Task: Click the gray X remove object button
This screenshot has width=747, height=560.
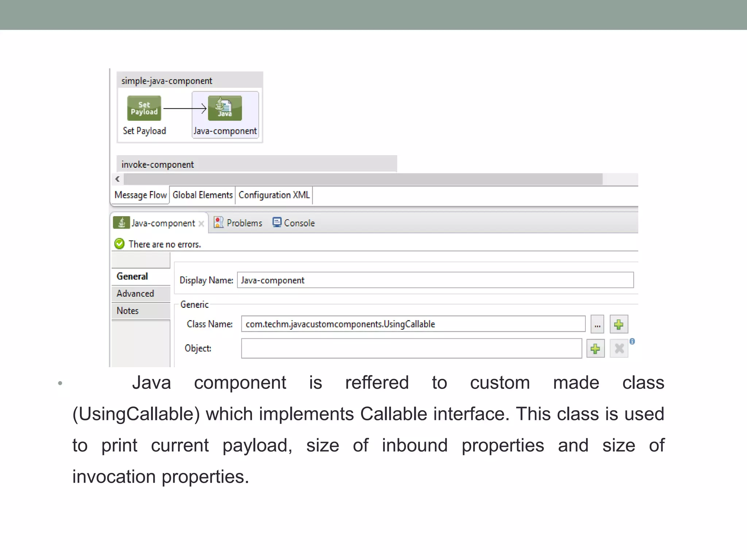Action: [619, 349]
